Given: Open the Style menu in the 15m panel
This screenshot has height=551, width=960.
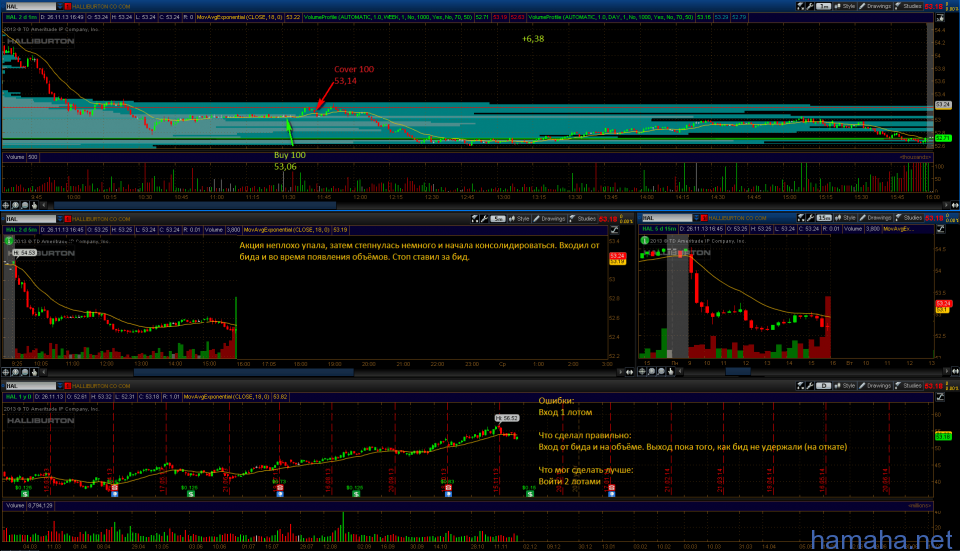Looking at the screenshot, I should point(846,218).
